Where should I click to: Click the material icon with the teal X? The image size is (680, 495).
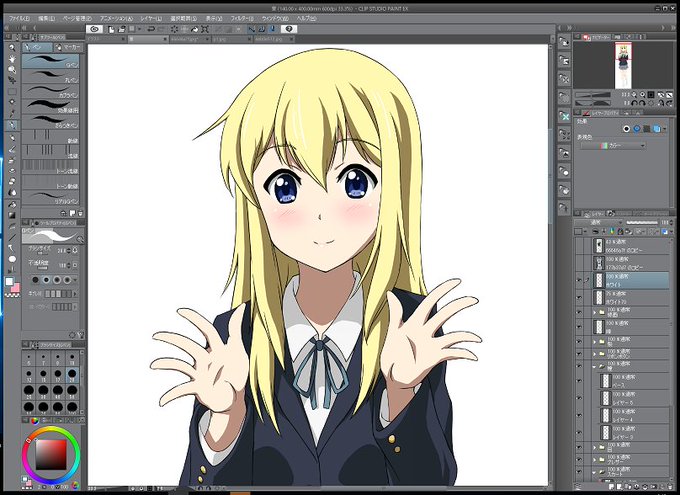click(x=564, y=116)
